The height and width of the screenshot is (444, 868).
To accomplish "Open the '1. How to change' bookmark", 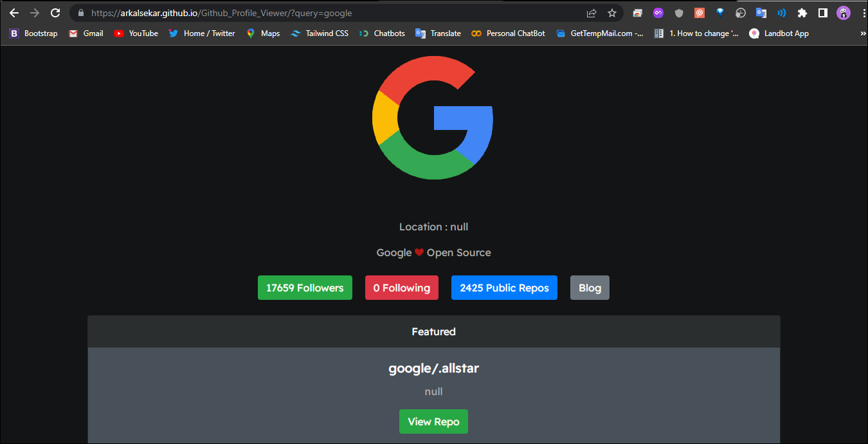I will [696, 33].
